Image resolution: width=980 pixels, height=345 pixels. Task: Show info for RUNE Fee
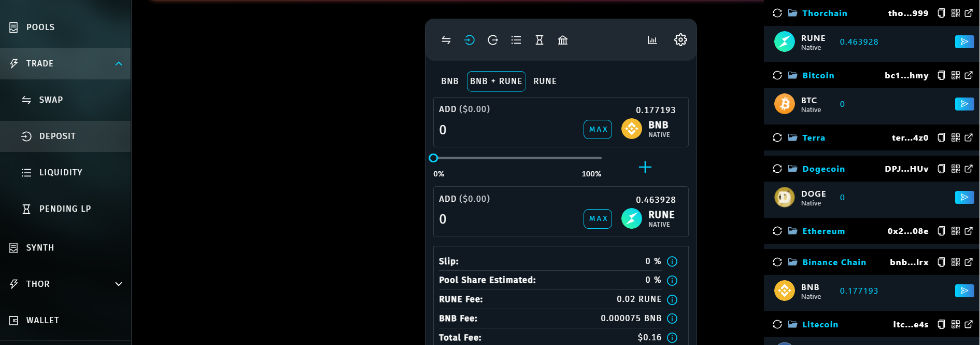tap(672, 300)
